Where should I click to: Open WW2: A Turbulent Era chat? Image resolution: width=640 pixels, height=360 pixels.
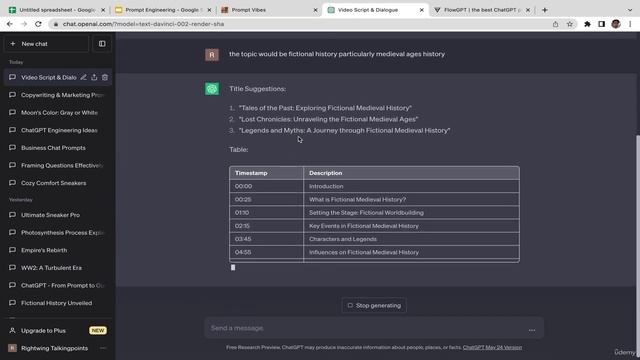point(58,268)
